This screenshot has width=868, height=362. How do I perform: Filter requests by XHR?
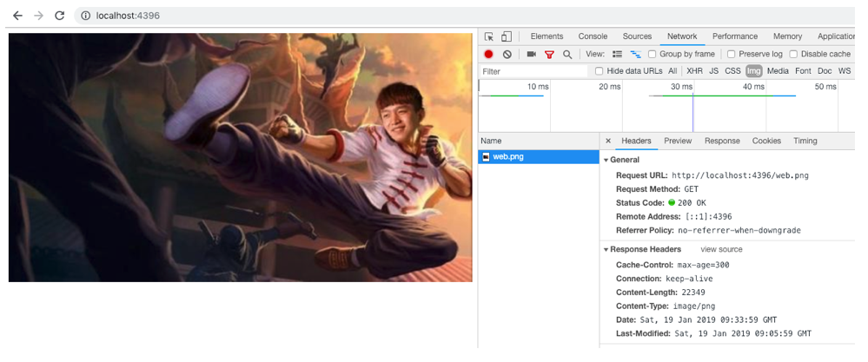coord(694,70)
